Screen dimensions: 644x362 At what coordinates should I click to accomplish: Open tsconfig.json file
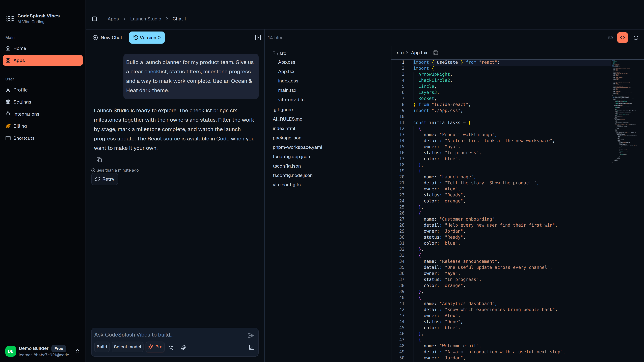click(x=286, y=166)
